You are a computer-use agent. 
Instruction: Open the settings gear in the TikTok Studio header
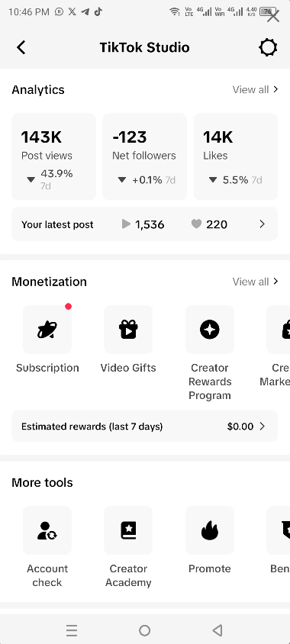click(268, 47)
